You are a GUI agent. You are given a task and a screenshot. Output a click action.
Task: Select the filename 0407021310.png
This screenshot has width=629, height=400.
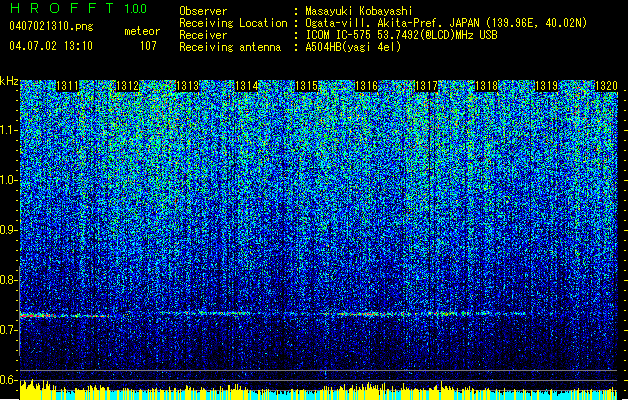[x=51, y=26]
